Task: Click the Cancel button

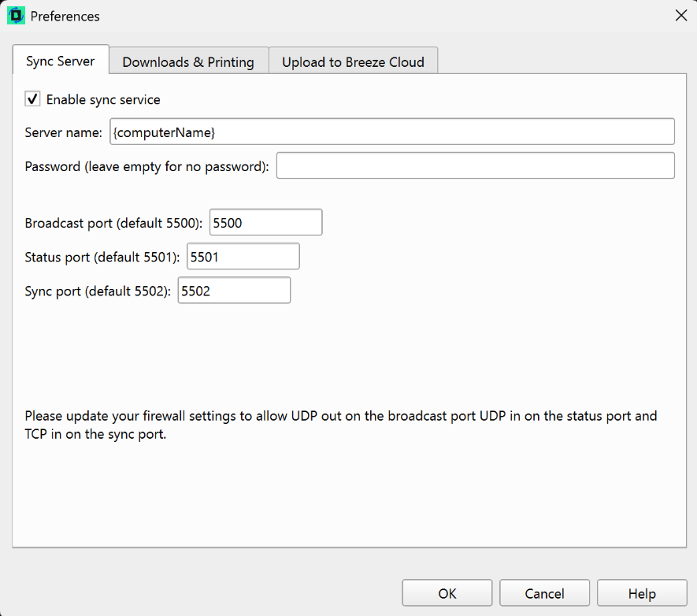Action: tap(544, 593)
